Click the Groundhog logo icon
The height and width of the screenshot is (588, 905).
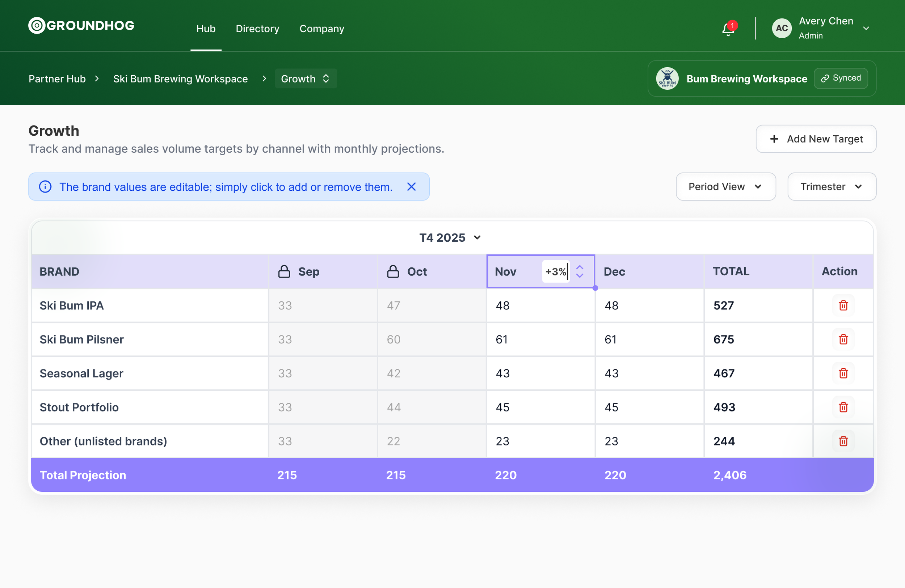pyautogui.click(x=37, y=25)
